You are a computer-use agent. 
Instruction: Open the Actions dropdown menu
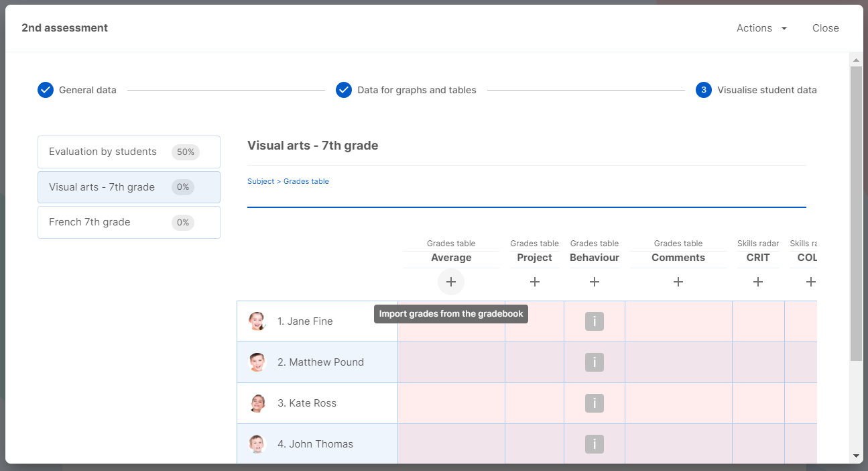[761, 28]
